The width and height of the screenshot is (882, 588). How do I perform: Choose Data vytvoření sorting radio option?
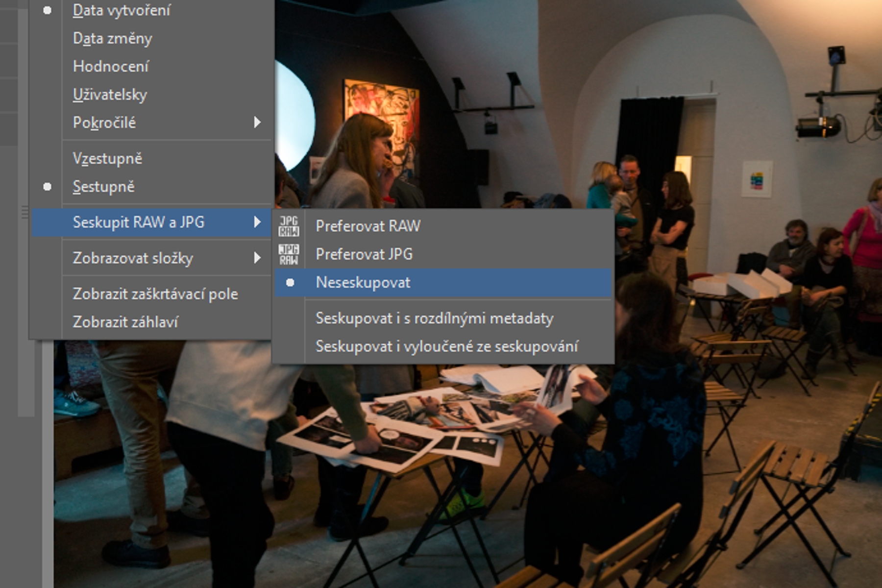click(x=122, y=10)
